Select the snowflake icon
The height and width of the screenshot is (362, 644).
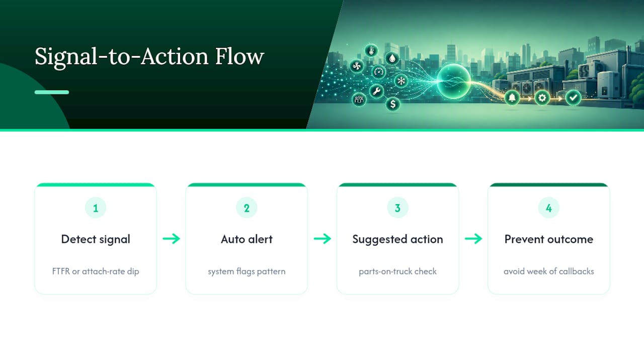401,80
